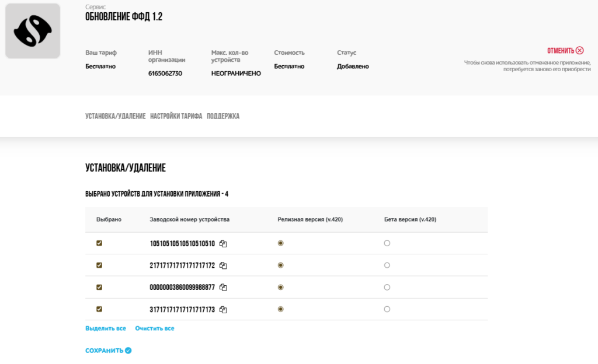Copy serial number 00000003860099988877

tap(223, 288)
